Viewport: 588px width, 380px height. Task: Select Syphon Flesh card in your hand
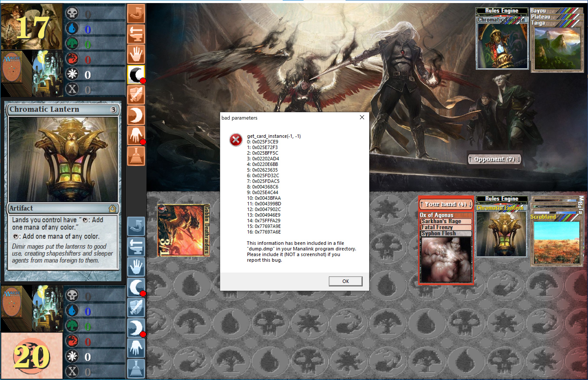coord(446,258)
